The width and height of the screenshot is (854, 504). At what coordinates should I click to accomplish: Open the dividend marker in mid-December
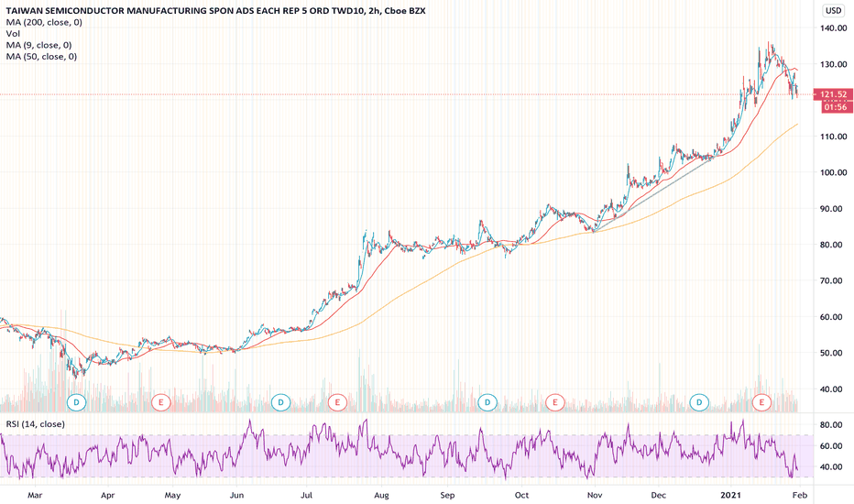[x=699, y=402]
